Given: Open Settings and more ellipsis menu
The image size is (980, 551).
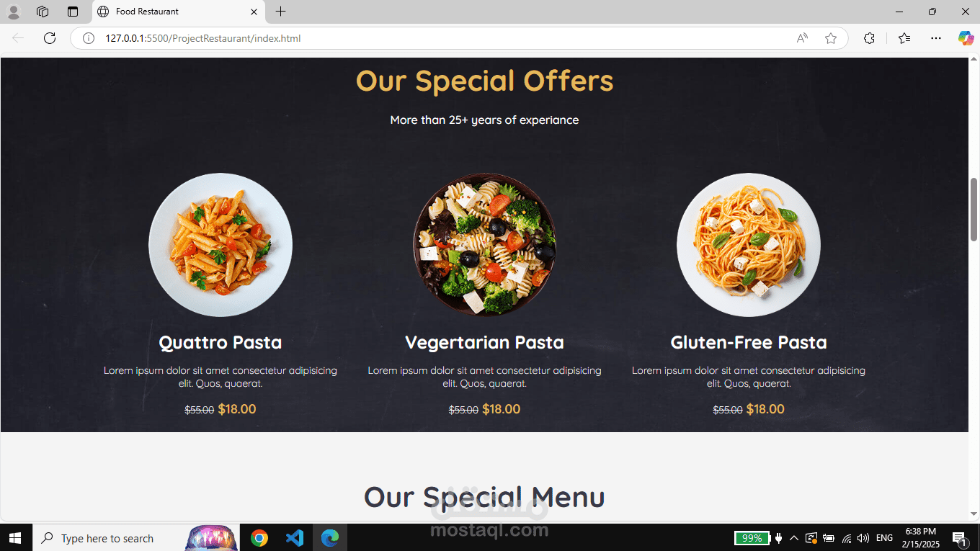Looking at the screenshot, I should (936, 38).
